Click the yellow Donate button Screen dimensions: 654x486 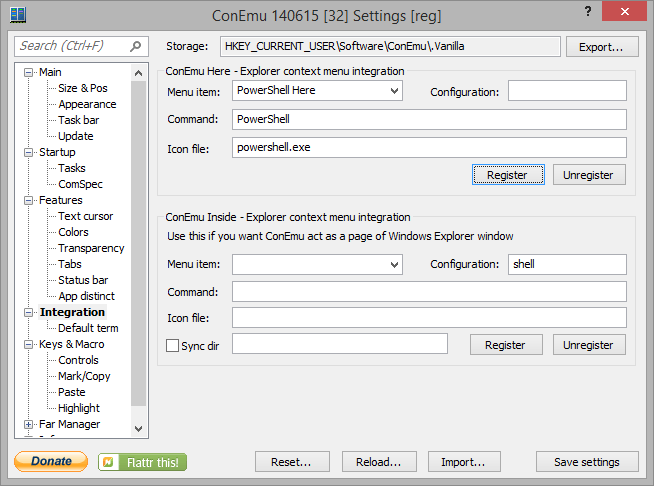pyautogui.click(x=51, y=461)
